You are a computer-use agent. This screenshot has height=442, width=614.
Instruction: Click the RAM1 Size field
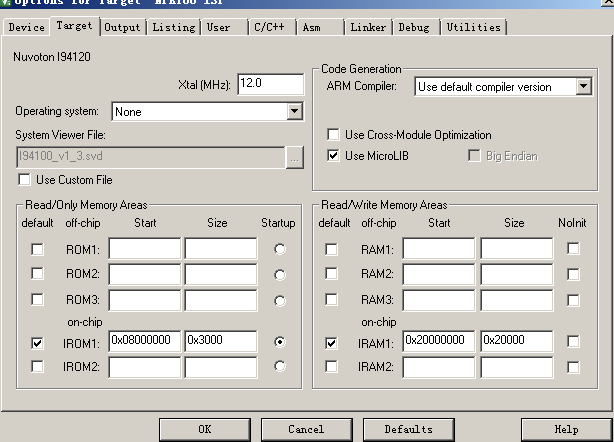coord(517,248)
